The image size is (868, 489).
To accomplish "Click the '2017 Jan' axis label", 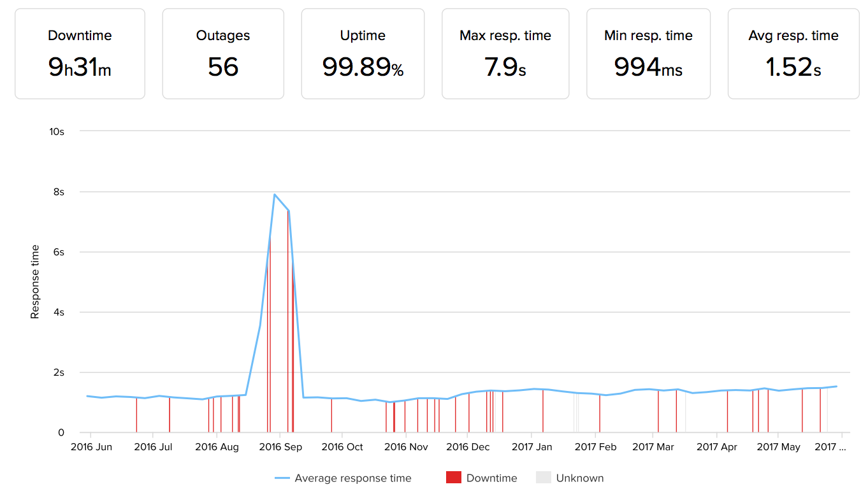I will click(x=532, y=447).
